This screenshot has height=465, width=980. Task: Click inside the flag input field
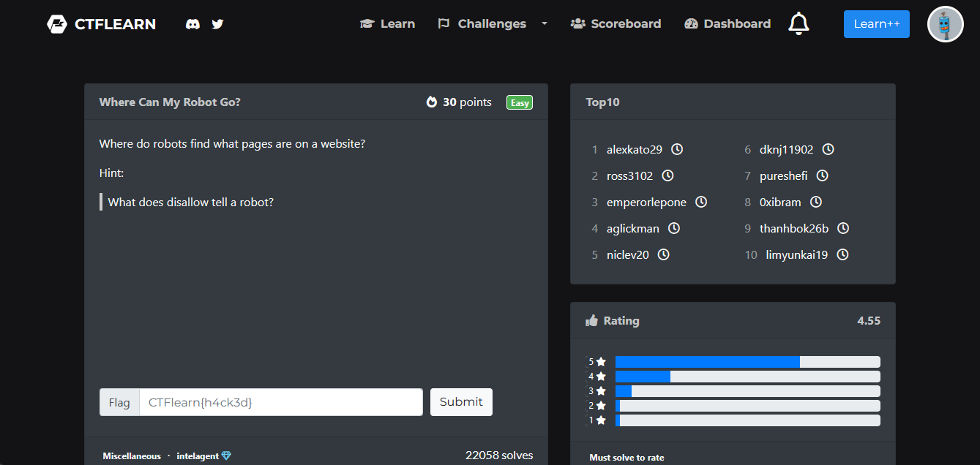[x=281, y=402]
